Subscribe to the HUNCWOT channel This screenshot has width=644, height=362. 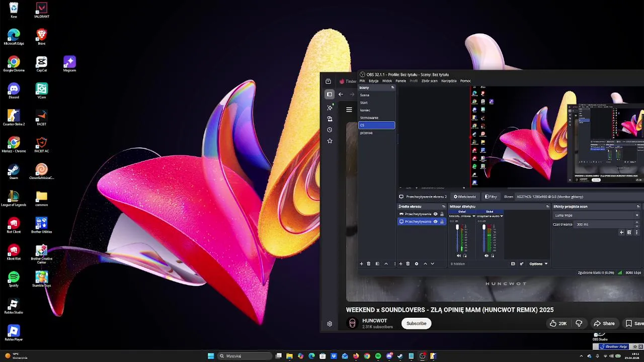pos(416,323)
